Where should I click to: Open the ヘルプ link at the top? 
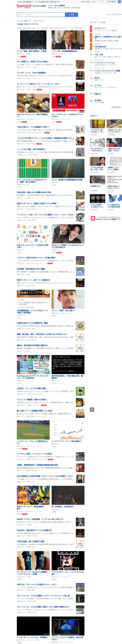(x=93, y=2)
